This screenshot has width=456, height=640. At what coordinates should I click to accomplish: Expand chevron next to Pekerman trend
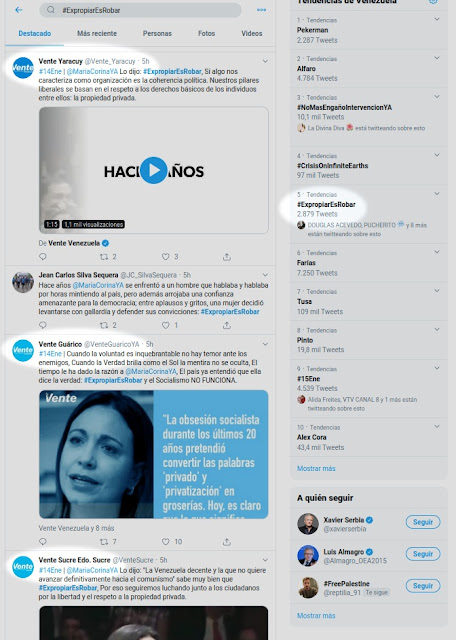pyautogui.click(x=437, y=19)
